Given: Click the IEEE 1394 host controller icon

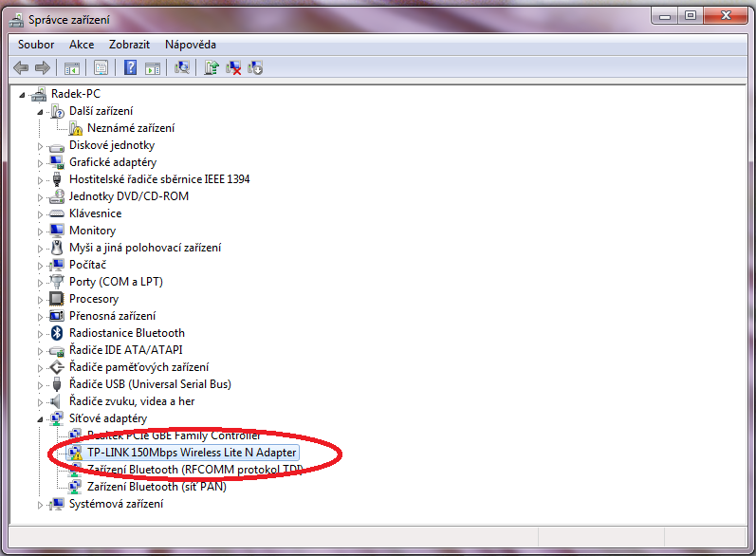Looking at the screenshot, I should (57, 179).
